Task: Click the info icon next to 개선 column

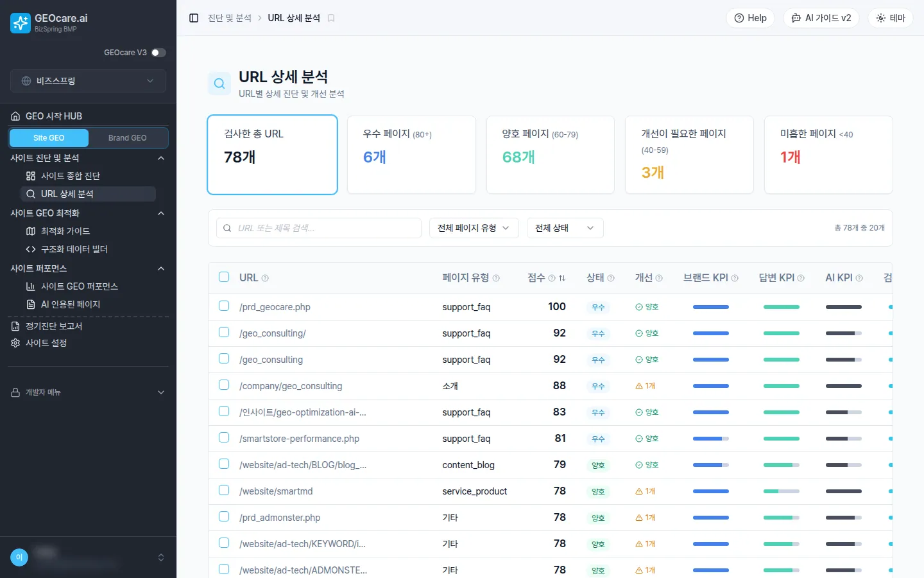Action: [x=659, y=278]
